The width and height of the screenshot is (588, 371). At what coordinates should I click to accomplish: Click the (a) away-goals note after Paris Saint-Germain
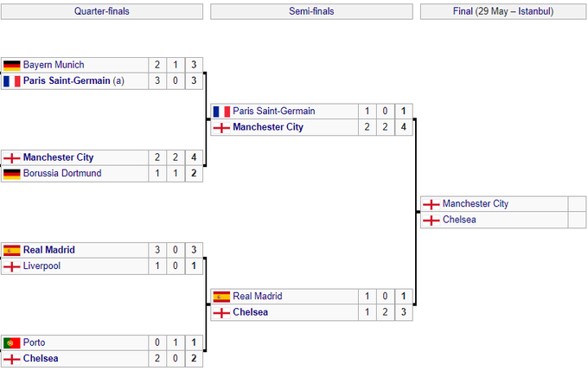point(120,81)
